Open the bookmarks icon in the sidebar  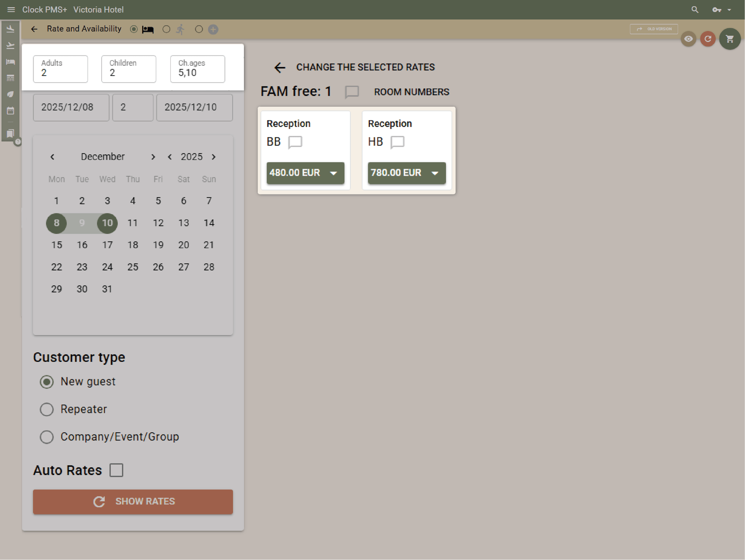click(10, 133)
